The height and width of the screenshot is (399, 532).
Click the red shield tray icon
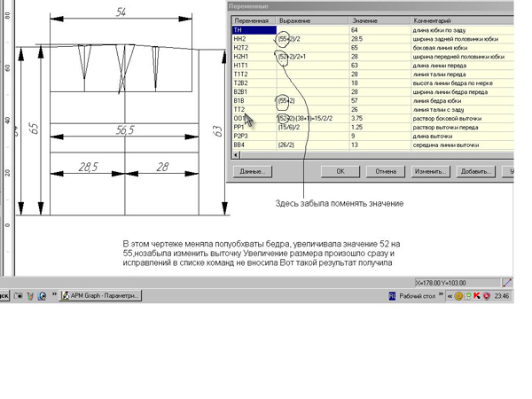pyautogui.click(x=487, y=296)
